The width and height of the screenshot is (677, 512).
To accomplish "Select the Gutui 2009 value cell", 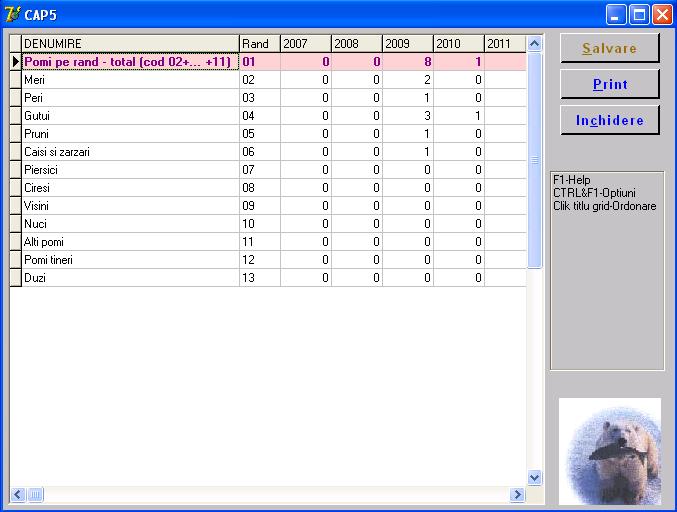I will (x=407, y=116).
